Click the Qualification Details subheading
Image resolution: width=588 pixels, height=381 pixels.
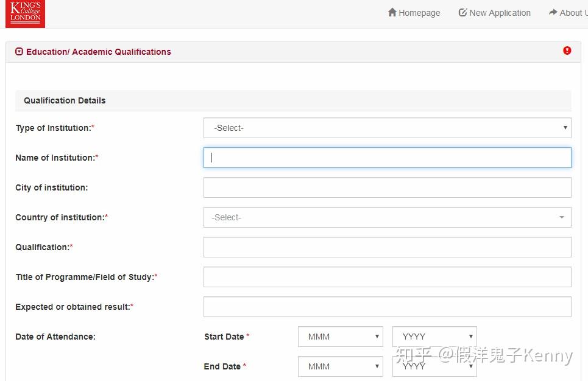coord(65,100)
